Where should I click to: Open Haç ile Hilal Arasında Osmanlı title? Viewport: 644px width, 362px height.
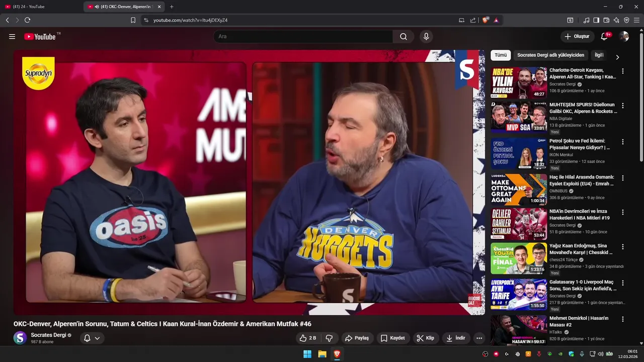coord(582,180)
